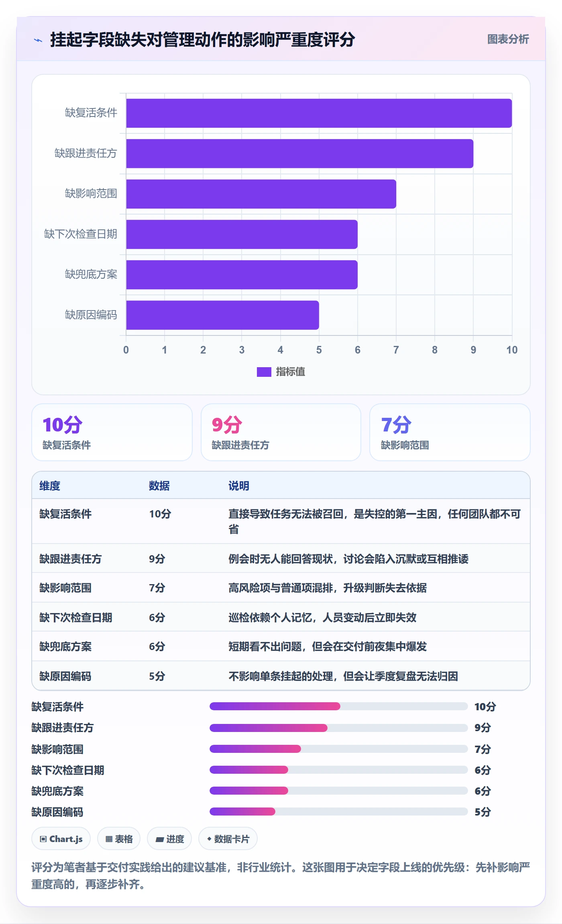
Task: Click the 缺复活条件 progress bar
Action: pyautogui.click(x=338, y=706)
